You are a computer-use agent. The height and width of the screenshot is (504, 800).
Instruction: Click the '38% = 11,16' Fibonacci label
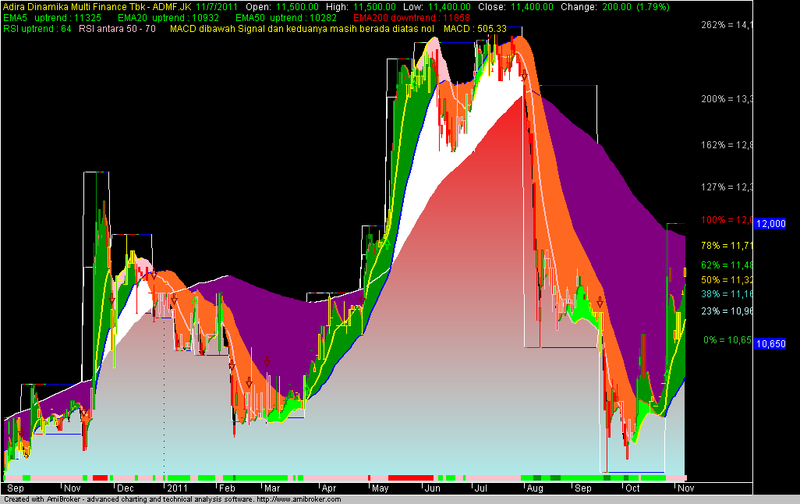pyautogui.click(x=727, y=294)
